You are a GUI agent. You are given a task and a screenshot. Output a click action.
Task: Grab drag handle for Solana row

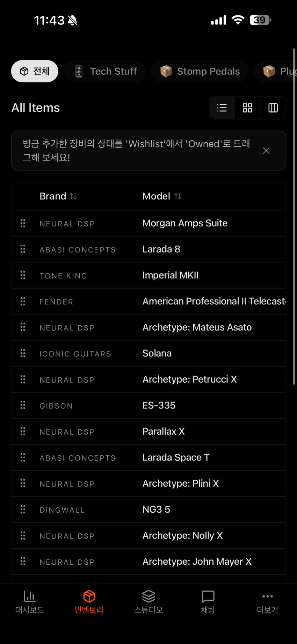click(23, 353)
